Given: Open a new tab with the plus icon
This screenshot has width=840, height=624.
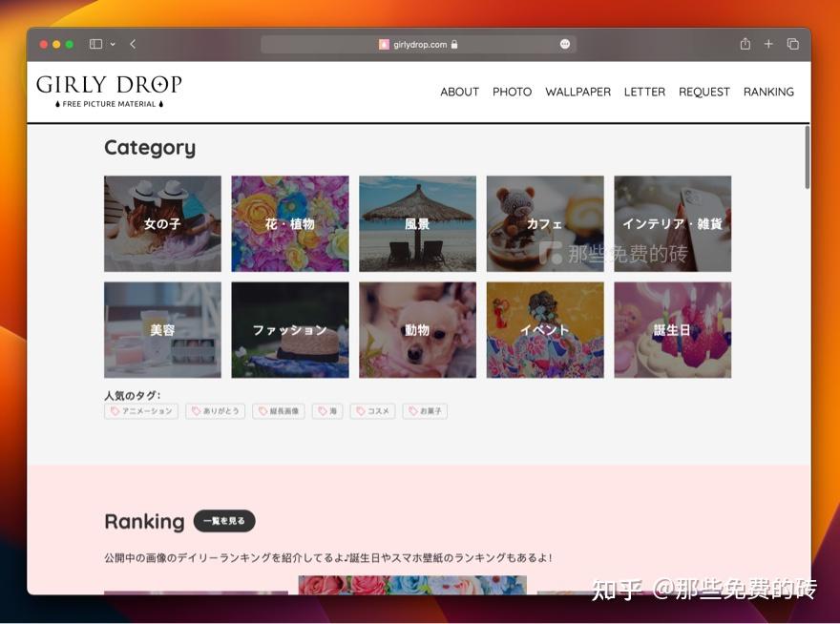Looking at the screenshot, I should 767,44.
